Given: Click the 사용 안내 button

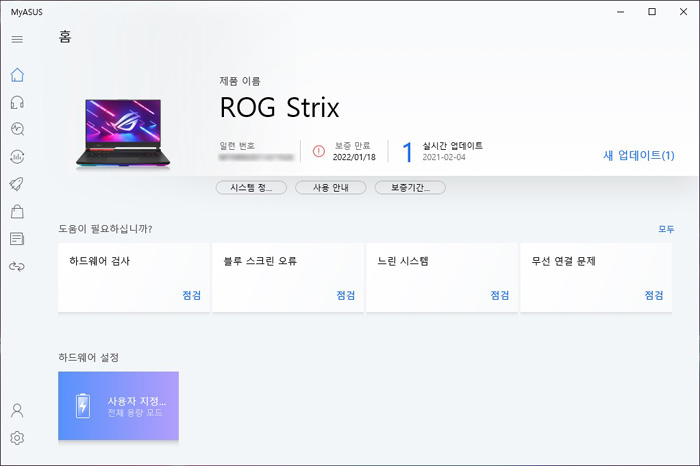Looking at the screenshot, I should click(330, 188).
